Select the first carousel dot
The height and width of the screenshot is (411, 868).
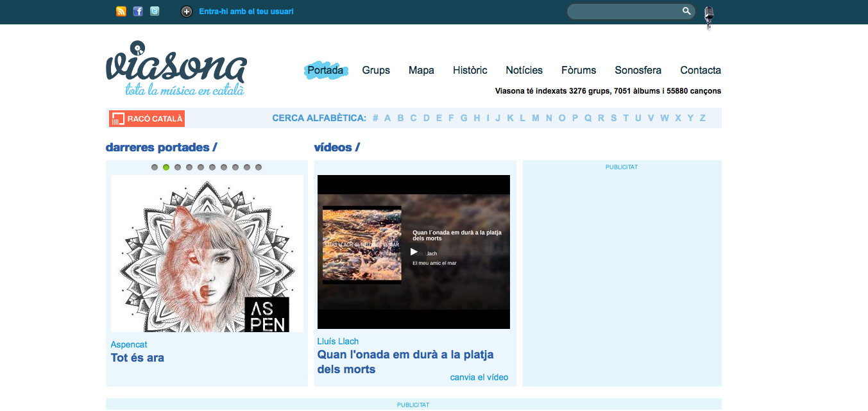[x=155, y=167]
